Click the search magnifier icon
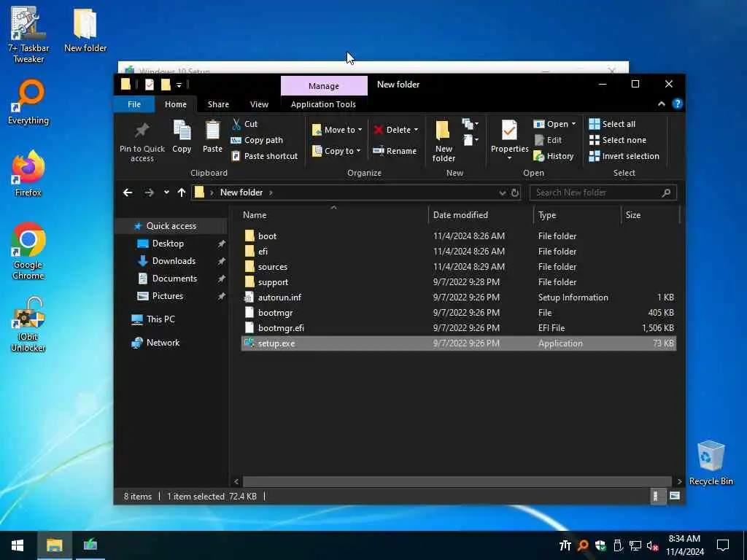Viewport: 747px width, 560px height. coord(666,192)
